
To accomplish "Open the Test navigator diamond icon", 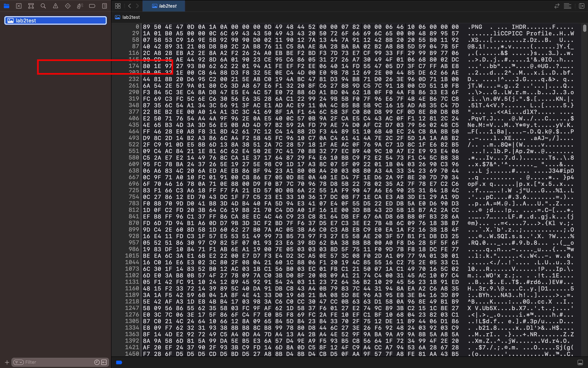I will (68, 6).
